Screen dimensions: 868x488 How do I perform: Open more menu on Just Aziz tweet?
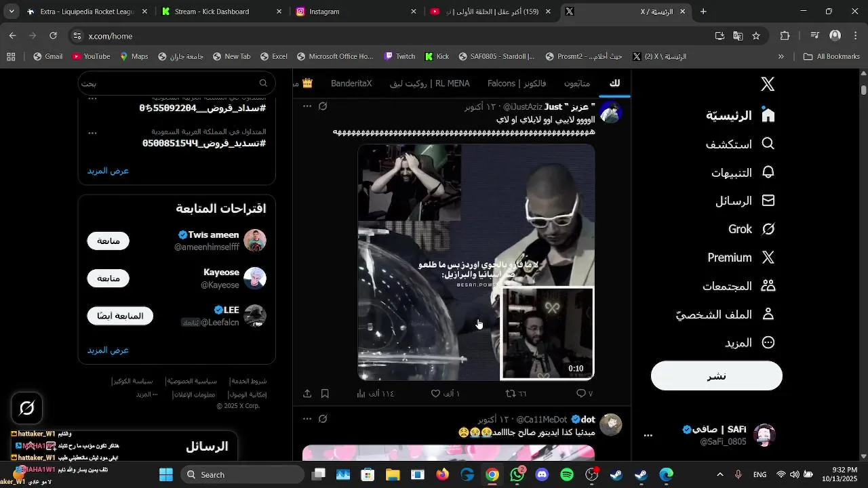pos(307,106)
